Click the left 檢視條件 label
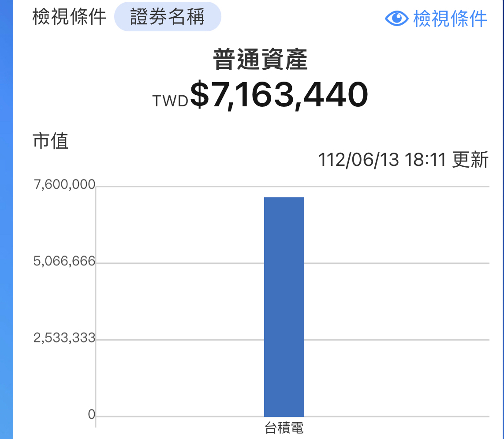Viewport: 504px width, 439px height. point(69,17)
